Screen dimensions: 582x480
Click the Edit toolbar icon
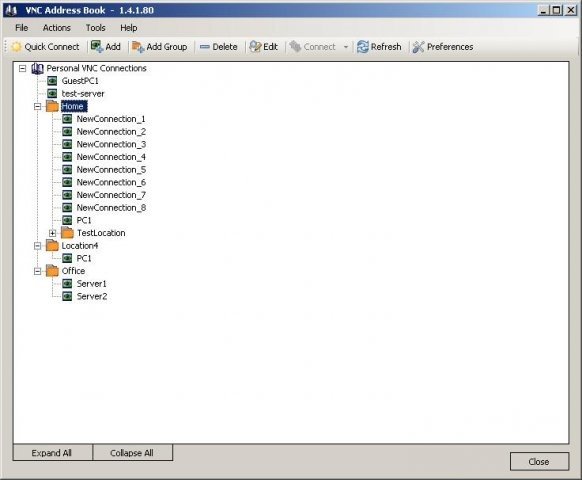pos(255,47)
